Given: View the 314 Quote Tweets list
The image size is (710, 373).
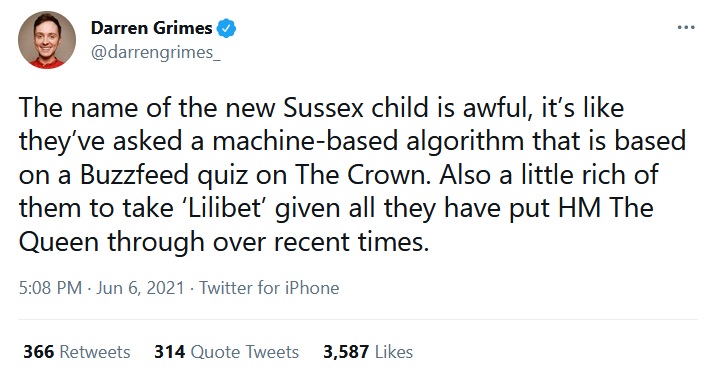Looking at the screenshot, I should tap(226, 352).
